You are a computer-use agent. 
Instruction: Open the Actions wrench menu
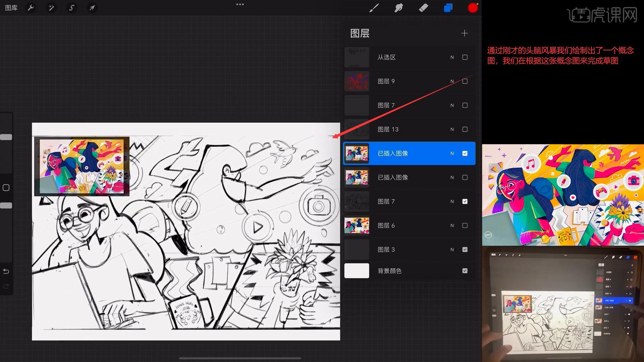point(31,8)
